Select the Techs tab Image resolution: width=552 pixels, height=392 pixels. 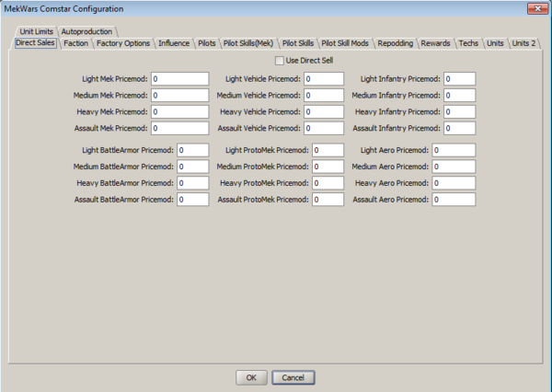coord(468,43)
